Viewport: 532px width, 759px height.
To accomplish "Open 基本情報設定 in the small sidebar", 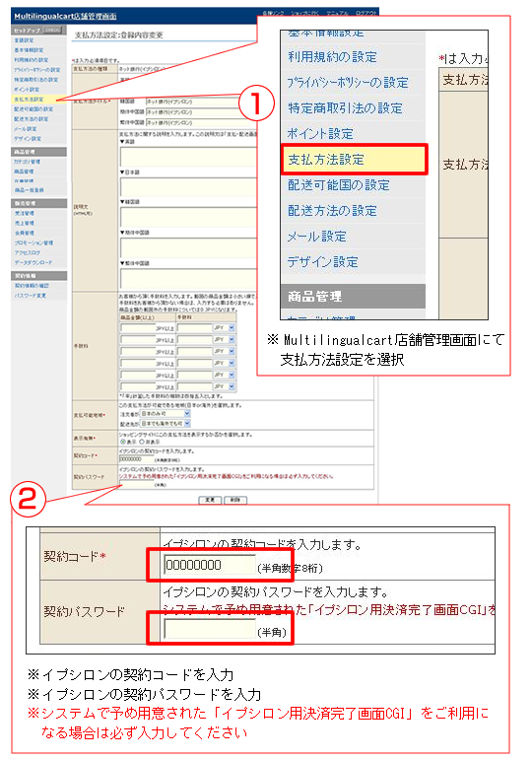I will [x=29, y=50].
